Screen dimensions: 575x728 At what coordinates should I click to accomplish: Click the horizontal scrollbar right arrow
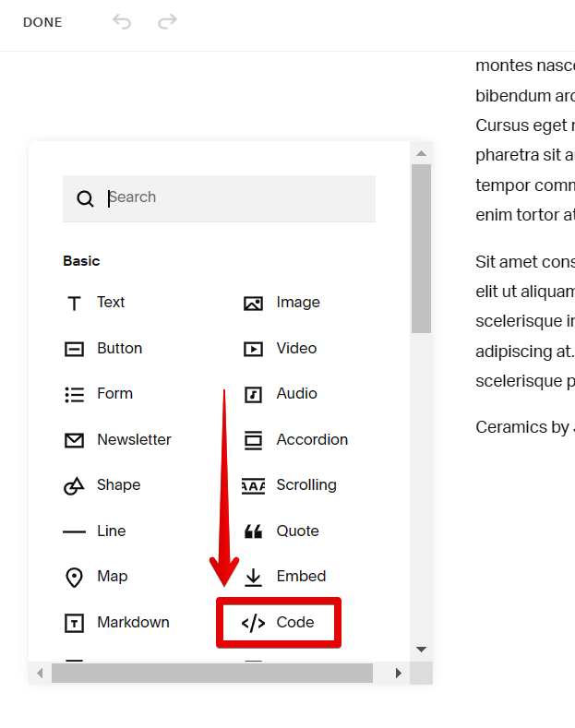399,674
